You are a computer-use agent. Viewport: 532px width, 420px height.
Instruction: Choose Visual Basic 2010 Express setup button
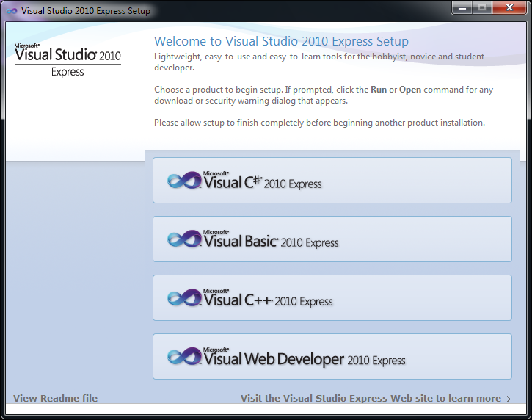tap(332, 239)
